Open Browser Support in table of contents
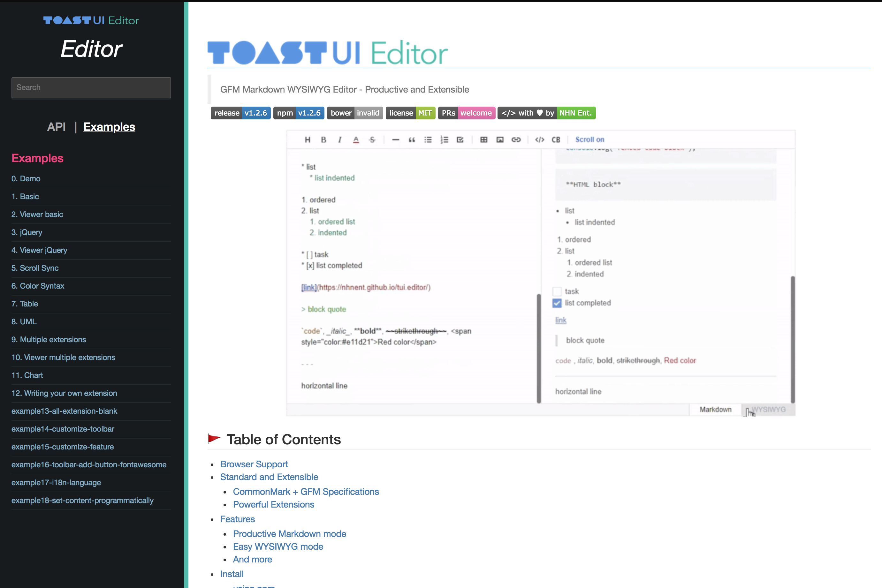Image resolution: width=882 pixels, height=588 pixels. 254,464
